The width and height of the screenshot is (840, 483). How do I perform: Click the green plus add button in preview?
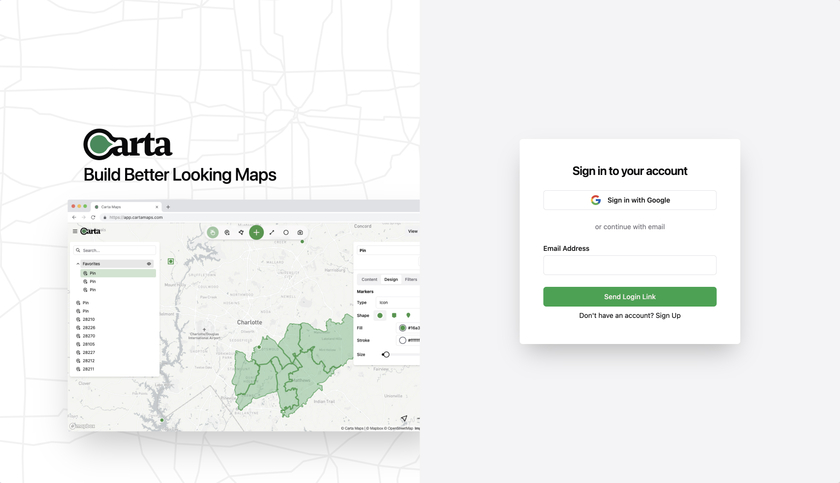(x=257, y=232)
